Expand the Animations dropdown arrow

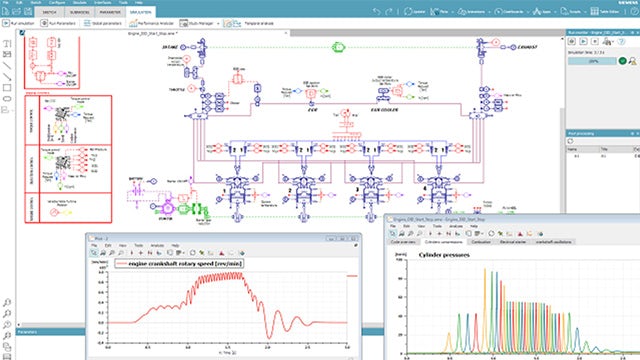489,12
